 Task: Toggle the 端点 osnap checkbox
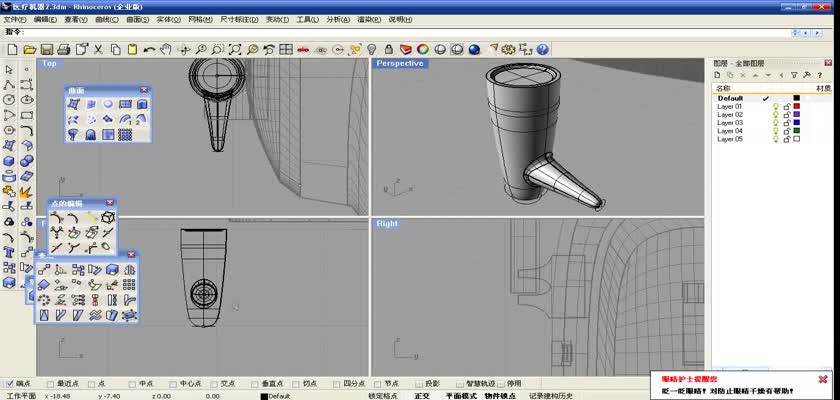[x=10, y=383]
